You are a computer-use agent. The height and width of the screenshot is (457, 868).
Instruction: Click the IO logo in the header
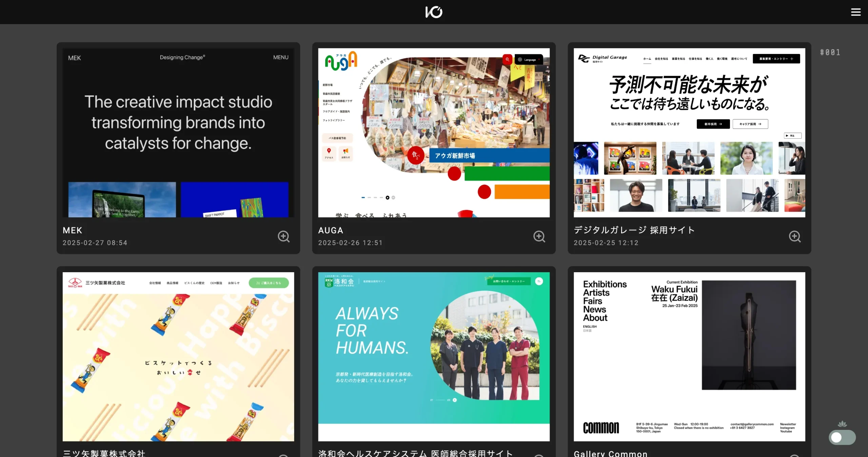pos(434,12)
